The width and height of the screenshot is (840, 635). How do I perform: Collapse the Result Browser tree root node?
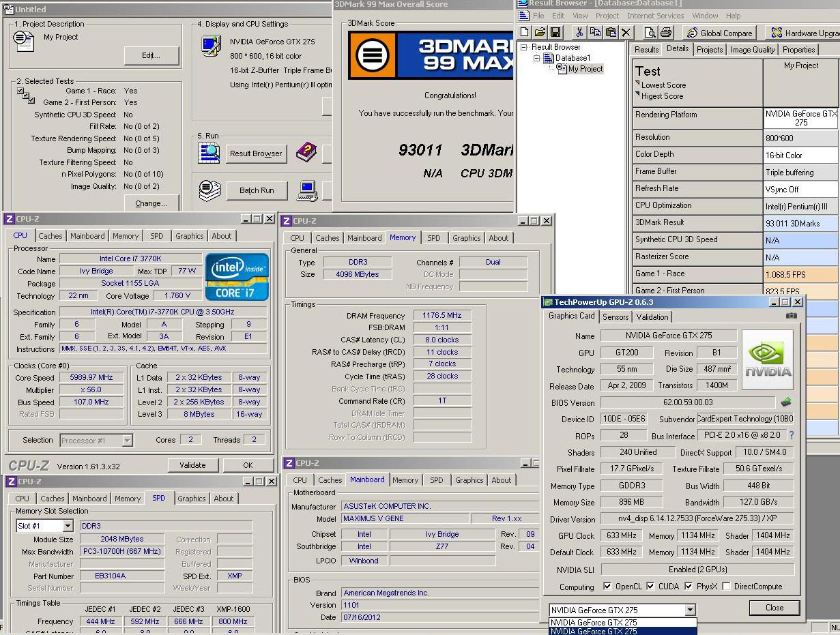(523, 47)
